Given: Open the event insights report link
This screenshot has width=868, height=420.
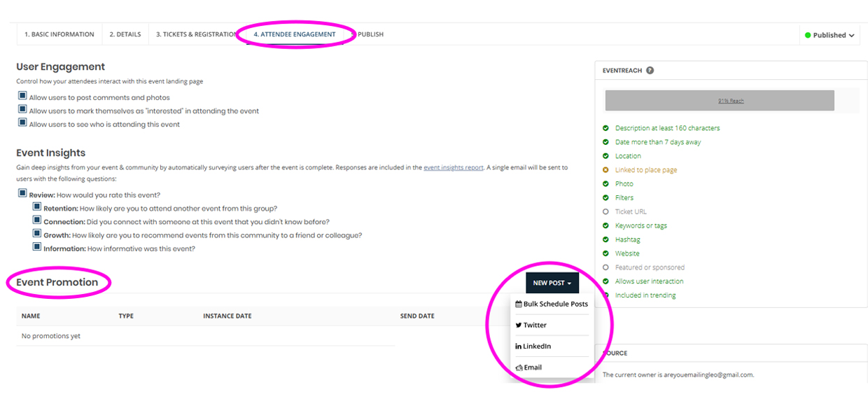Looking at the screenshot, I should pos(454,167).
